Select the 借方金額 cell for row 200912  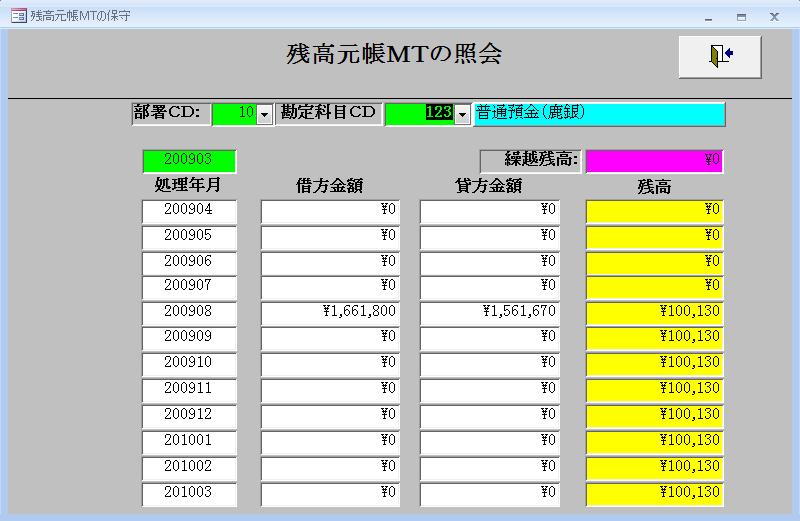coord(330,415)
